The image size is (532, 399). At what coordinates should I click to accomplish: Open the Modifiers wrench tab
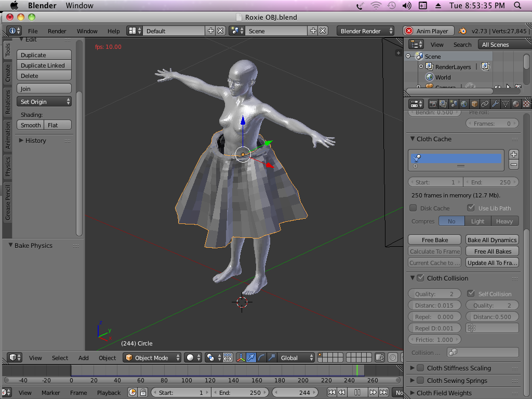point(495,104)
